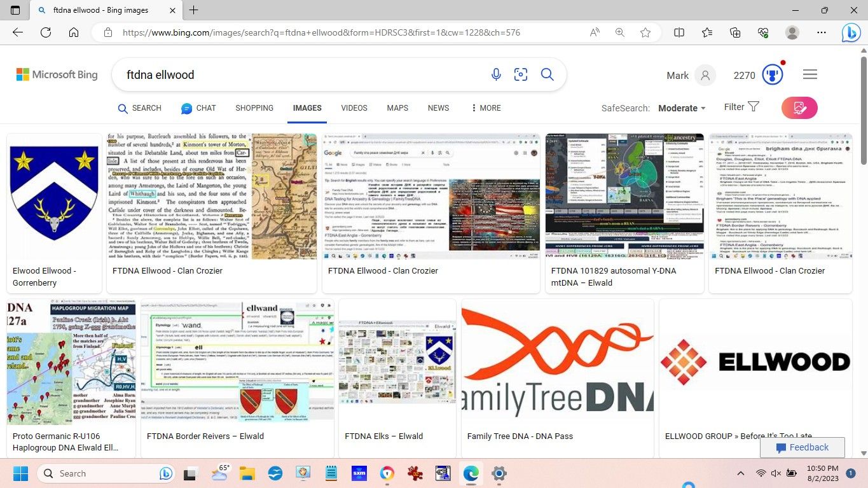Switch to the SEARCH tab
The image size is (868, 488).
pos(140,108)
